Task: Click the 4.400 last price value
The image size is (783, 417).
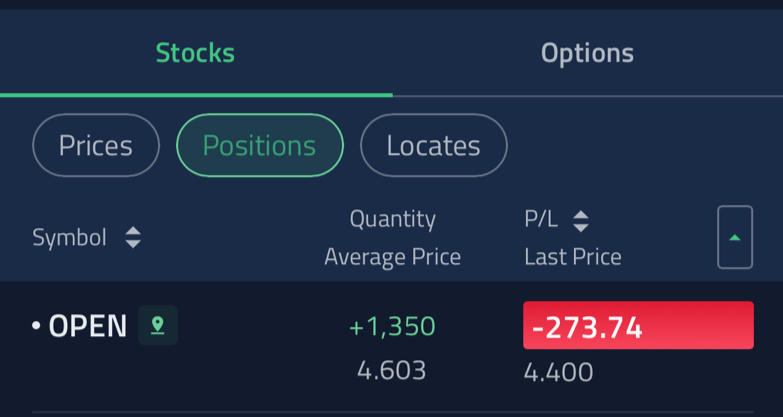Action: [558, 372]
